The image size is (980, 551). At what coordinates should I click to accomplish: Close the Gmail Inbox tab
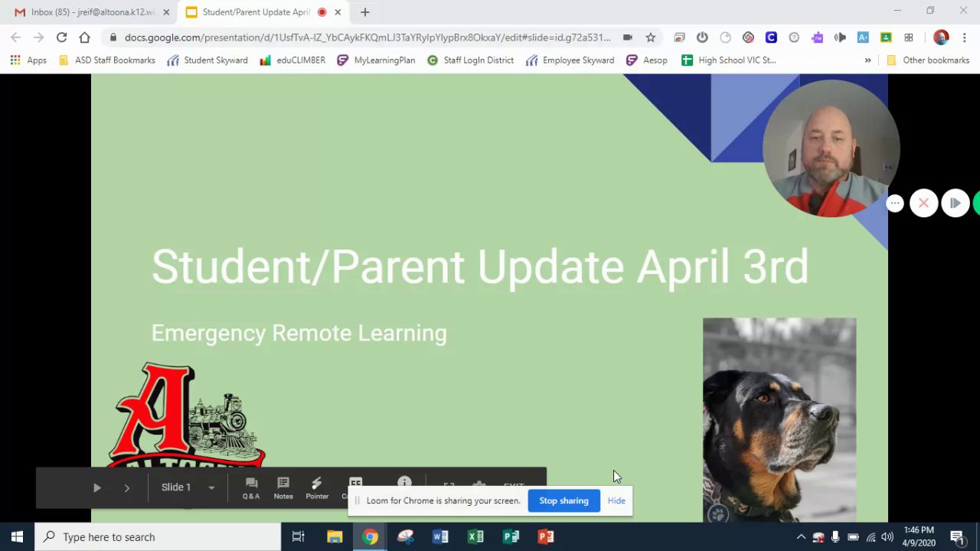pos(166,12)
